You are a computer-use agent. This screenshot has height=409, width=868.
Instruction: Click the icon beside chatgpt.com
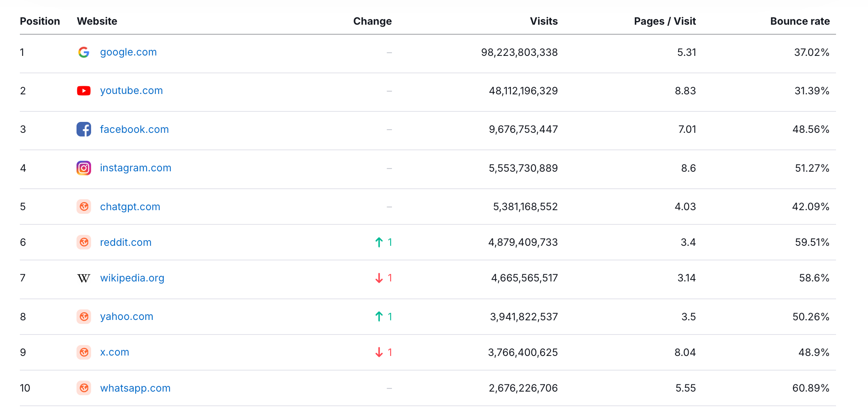point(84,207)
